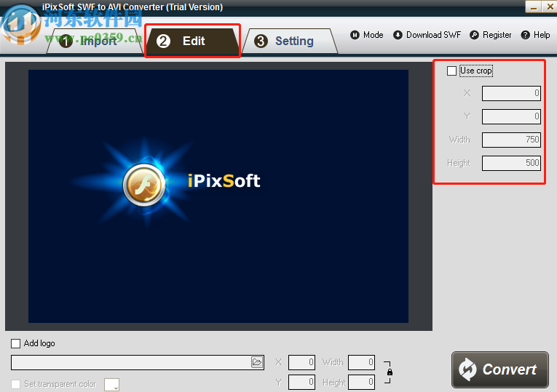Open the Register dialog
Viewport: 557px width, 392px height.
491,35
